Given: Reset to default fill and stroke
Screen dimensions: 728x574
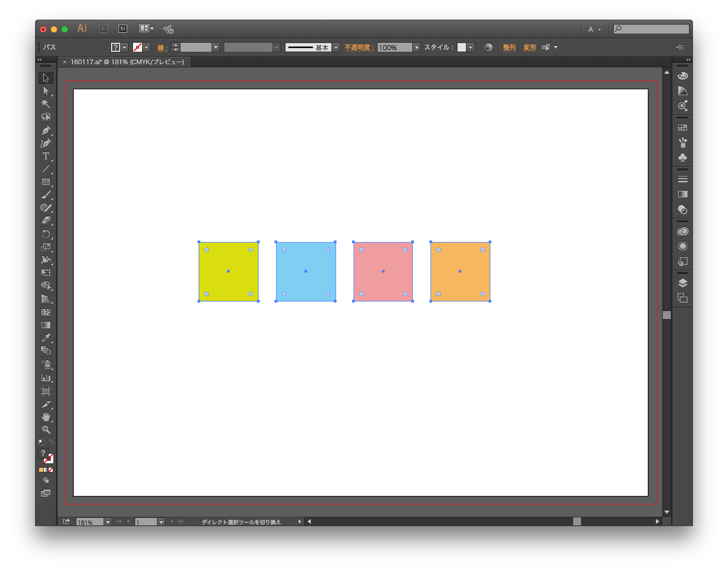Looking at the screenshot, I should coord(41,442).
